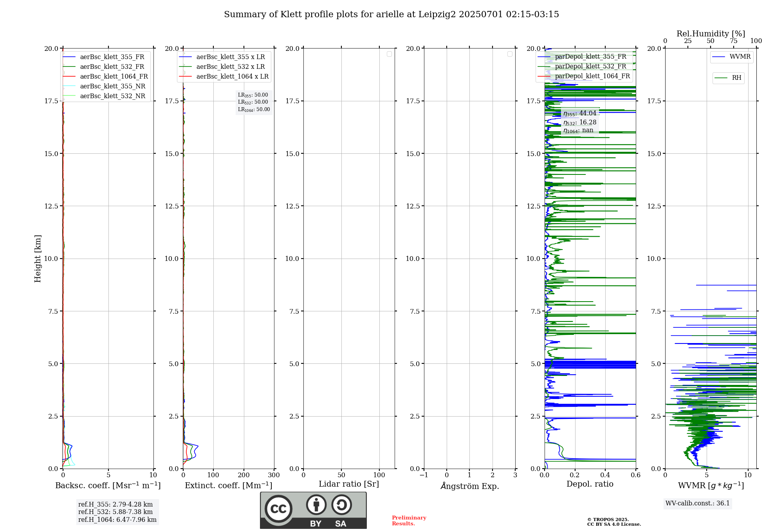Screen dimensions: 783x532
Task: Select legend entry aerBsc_klett_1064_FR
Action: pos(105,76)
